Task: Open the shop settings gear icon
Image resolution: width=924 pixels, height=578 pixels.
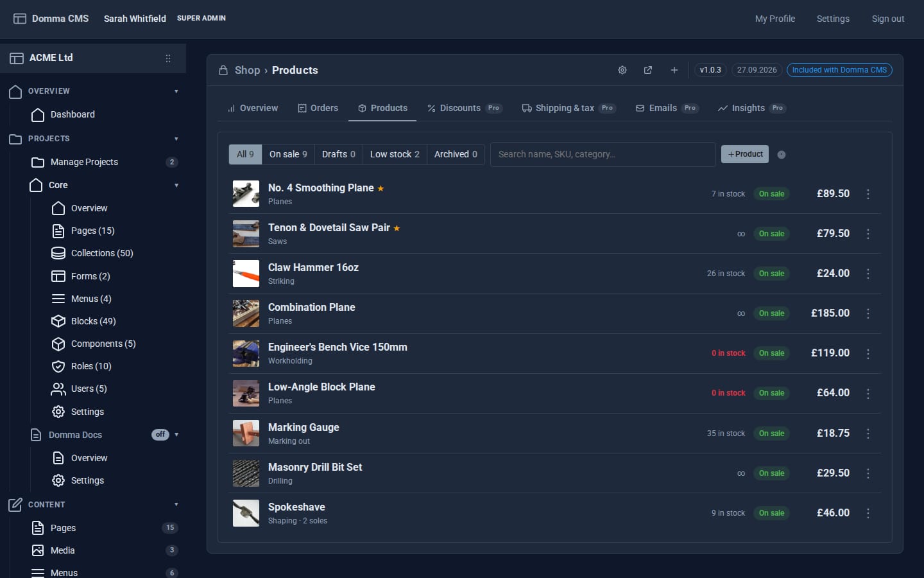Action: 622,70
